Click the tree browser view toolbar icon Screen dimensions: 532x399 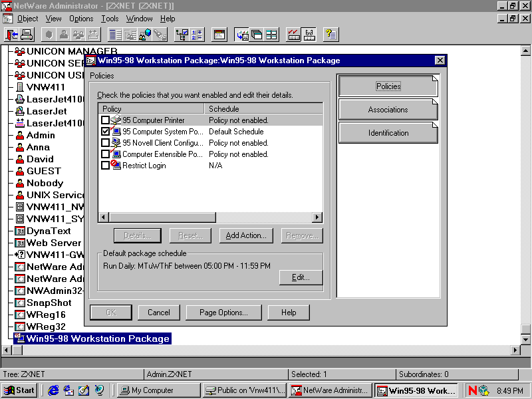tap(182, 35)
